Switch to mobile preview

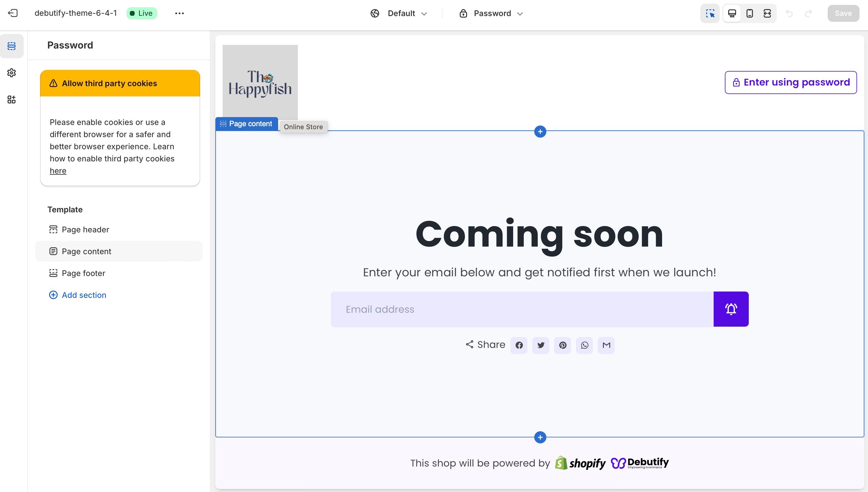pos(749,13)
